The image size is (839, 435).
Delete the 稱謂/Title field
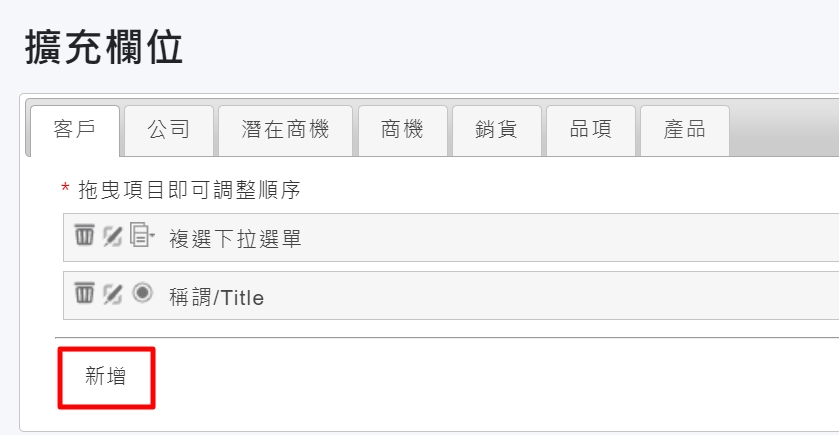(x=84, y=294)
